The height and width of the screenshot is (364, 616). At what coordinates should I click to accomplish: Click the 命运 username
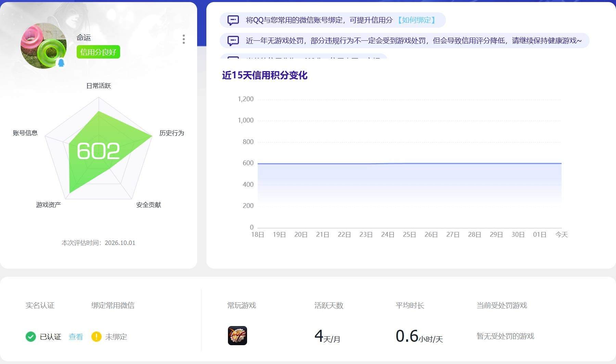click(x=84, y=38)
